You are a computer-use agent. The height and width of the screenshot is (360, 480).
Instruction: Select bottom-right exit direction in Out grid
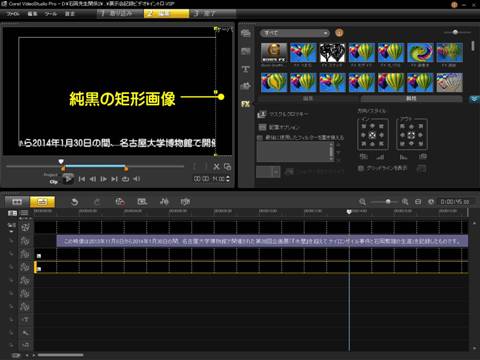421,144
